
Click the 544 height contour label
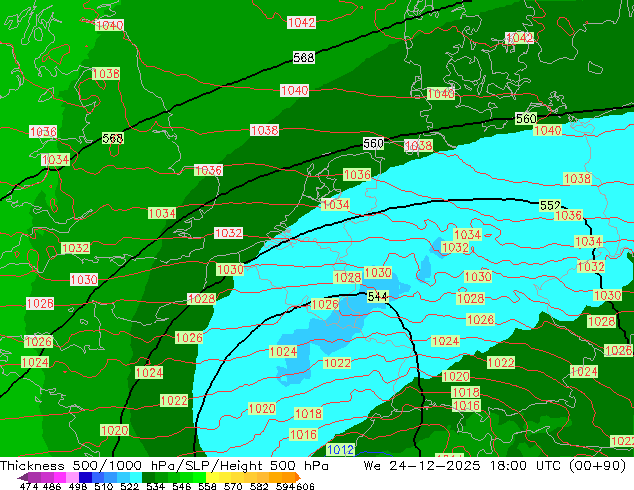tap(378, 297)
